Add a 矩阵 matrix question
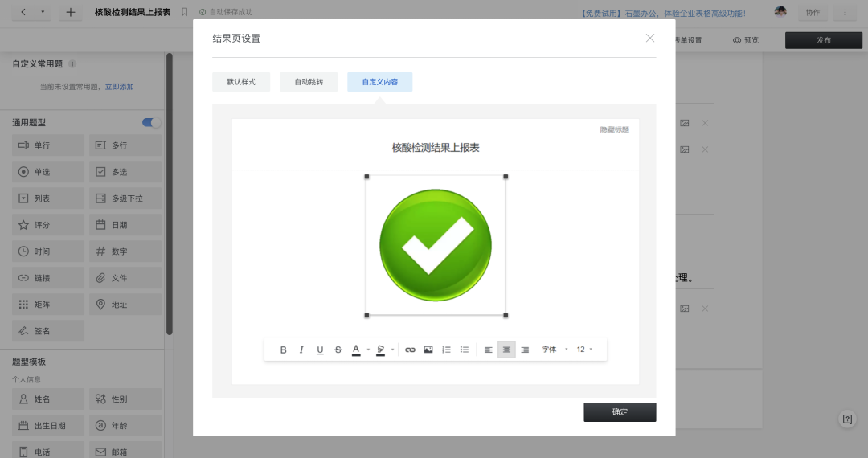 coord(48,305)
